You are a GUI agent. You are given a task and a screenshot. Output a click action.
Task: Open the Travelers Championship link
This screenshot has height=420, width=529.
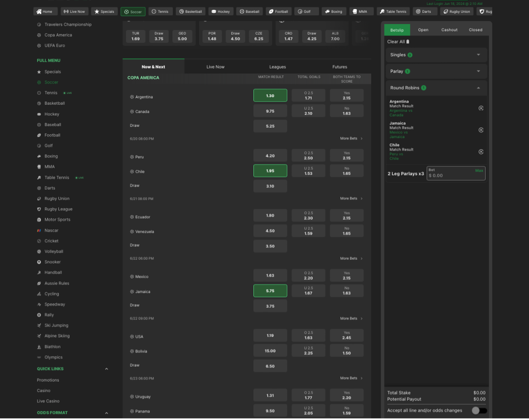pyautogui.click(x=68, y=24)
